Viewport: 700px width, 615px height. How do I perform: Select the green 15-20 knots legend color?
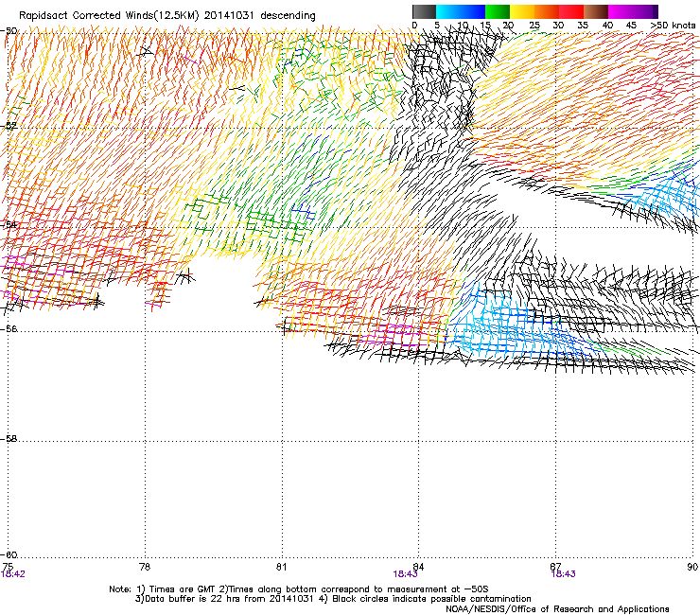coord(498,11)
